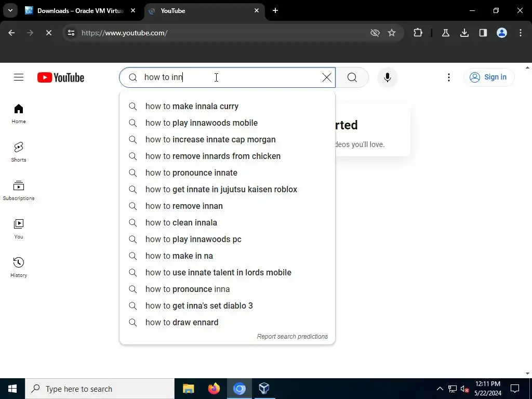The image size is (532, 399).
Task: Select suggestion 'how to pronounce innate'
Action: pos(227,172)
